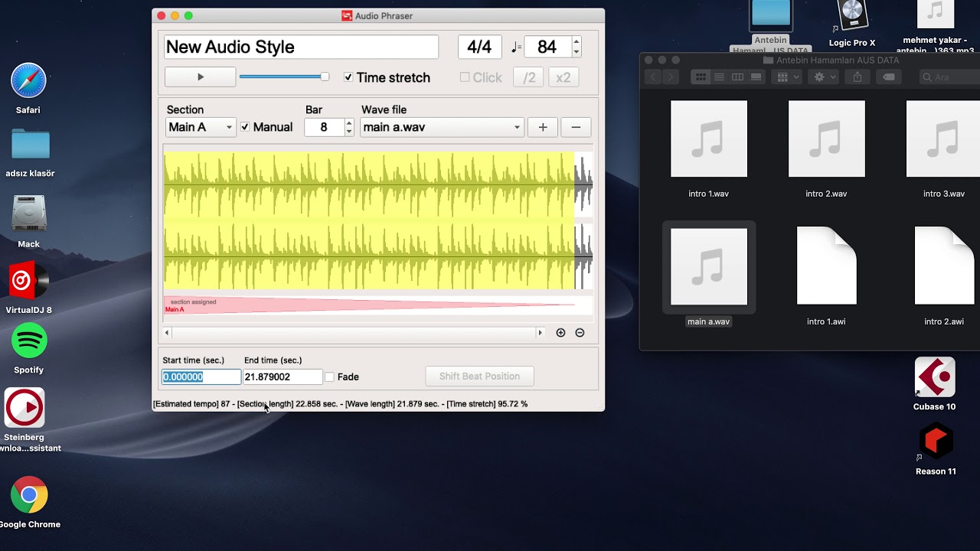The width and height of the screenshot is (980, 551).
Task: Disable the Time stretch checkbox
Action: tap(348, 77)
